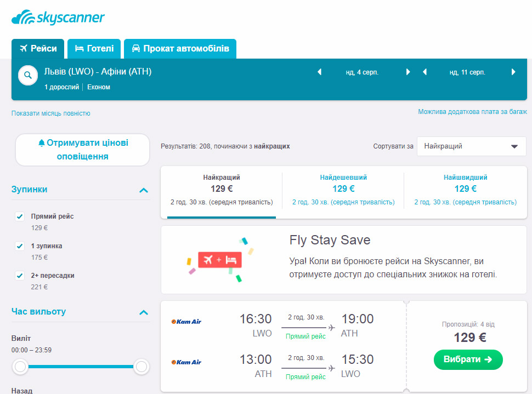The image size is (532, 394).
Task: Toggle the 2+ пересадки checkbox
Action: pos(20,275)
